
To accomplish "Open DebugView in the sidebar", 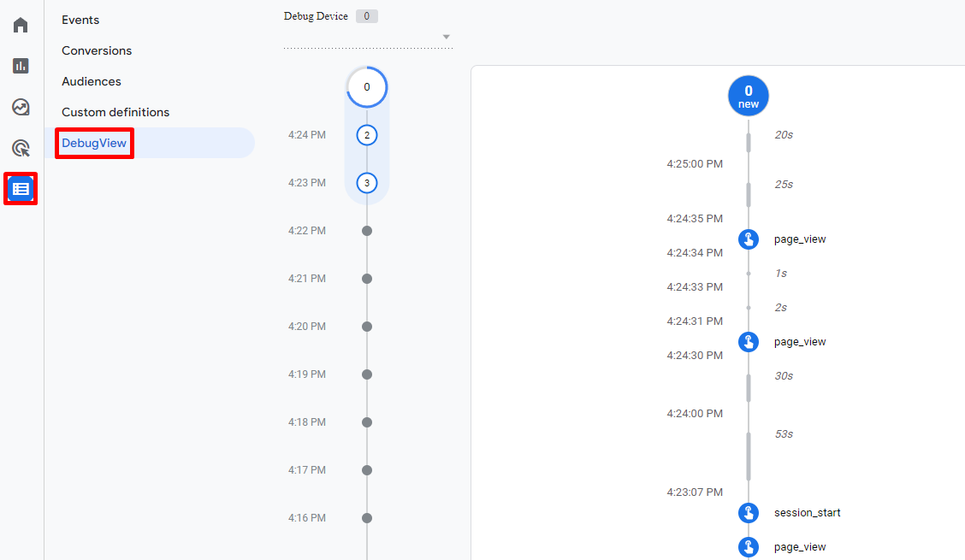I will [x=94, y=143].
